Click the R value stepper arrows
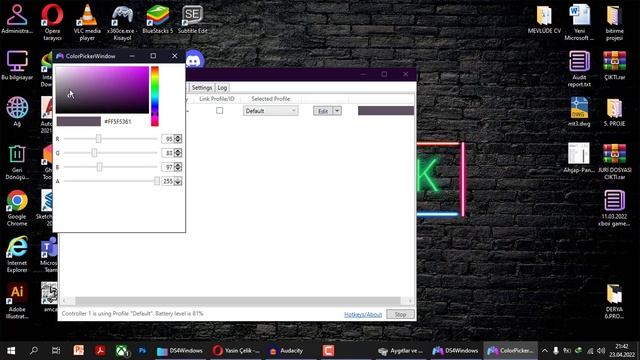 pyautogui.click(x=178, y=139)
